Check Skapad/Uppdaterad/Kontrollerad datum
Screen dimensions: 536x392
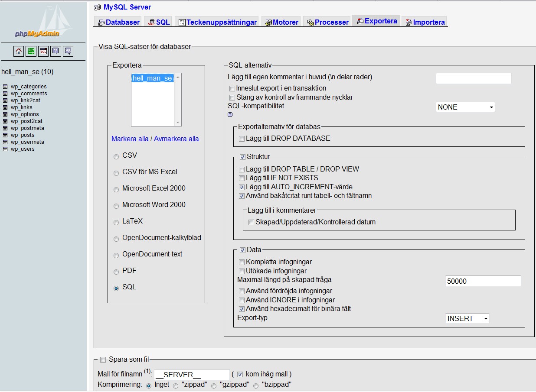point(251,223)
